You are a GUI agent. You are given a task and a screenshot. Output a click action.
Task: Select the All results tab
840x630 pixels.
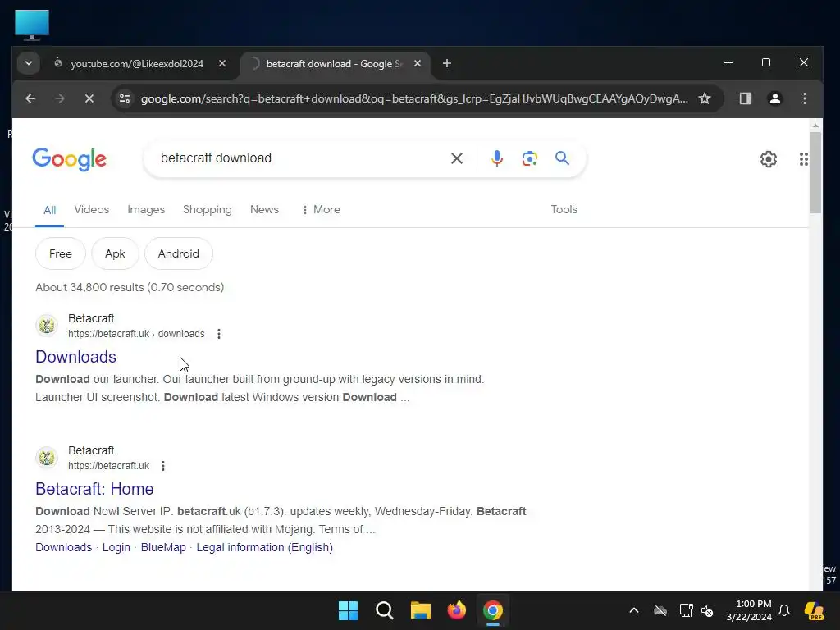click(49, 210)
